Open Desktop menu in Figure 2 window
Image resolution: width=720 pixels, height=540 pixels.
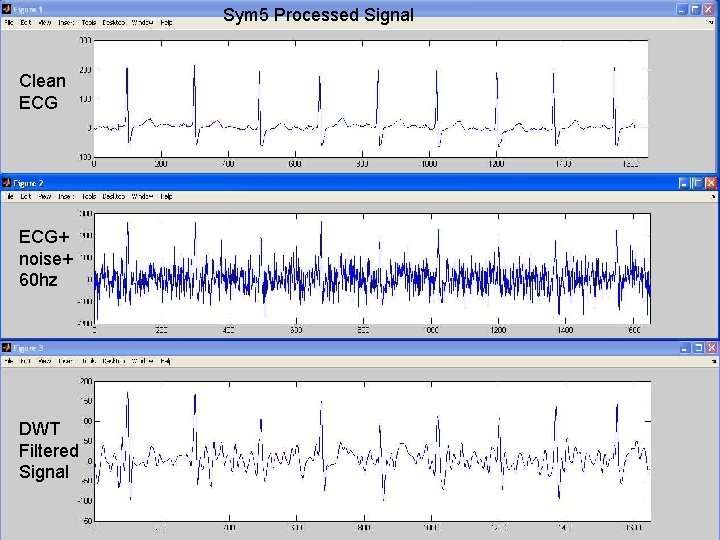(113, 197)
